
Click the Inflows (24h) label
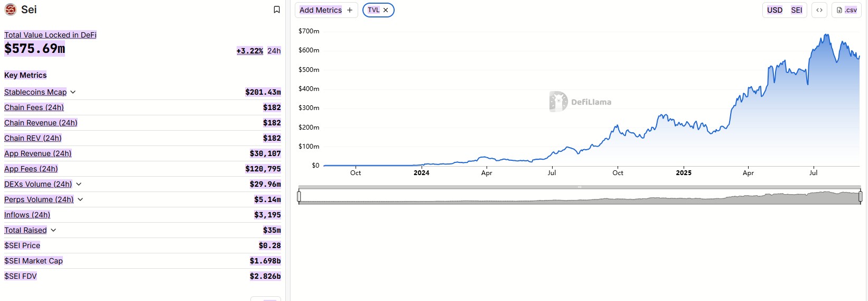[27, 215]
